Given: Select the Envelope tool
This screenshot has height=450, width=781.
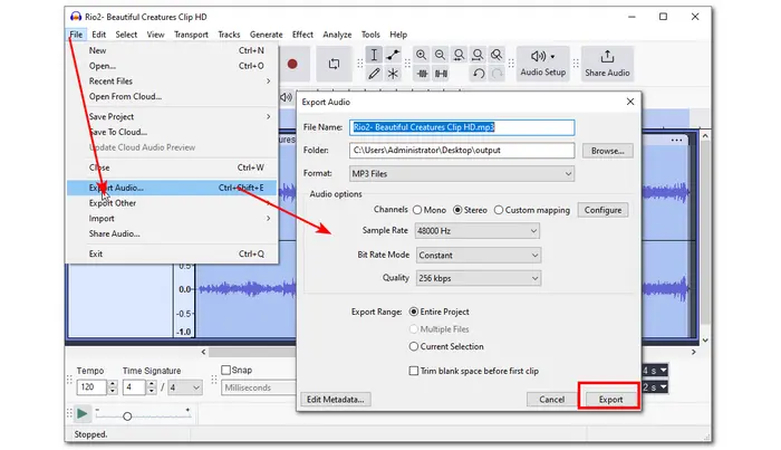Looking at the screenshot, I should [393, 55].
